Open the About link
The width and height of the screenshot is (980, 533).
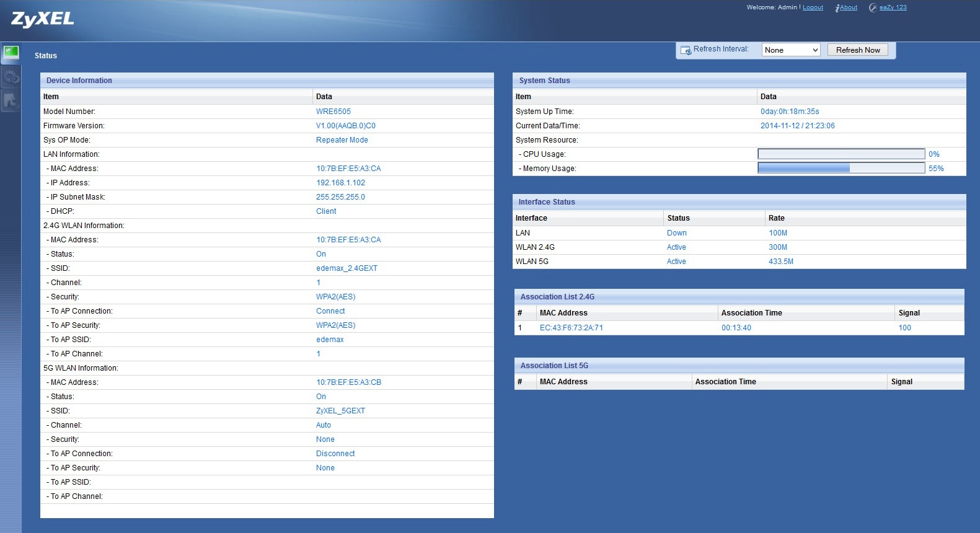849,7
